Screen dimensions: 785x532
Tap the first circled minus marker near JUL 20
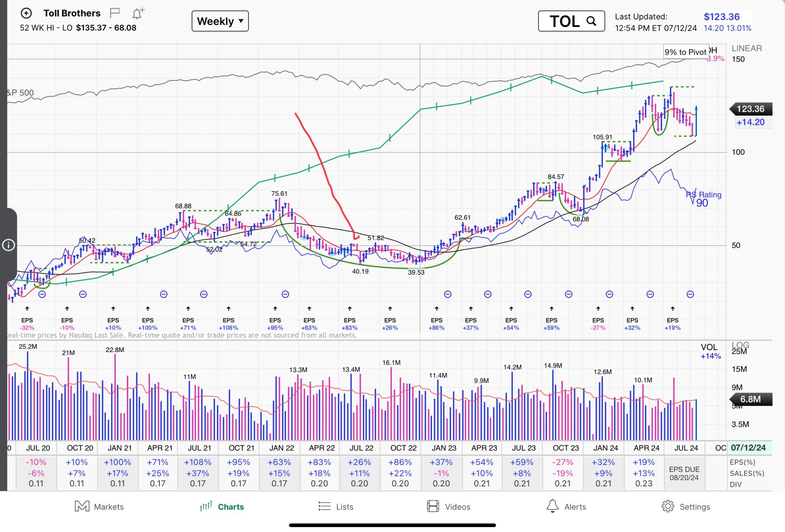click(42, 294)
